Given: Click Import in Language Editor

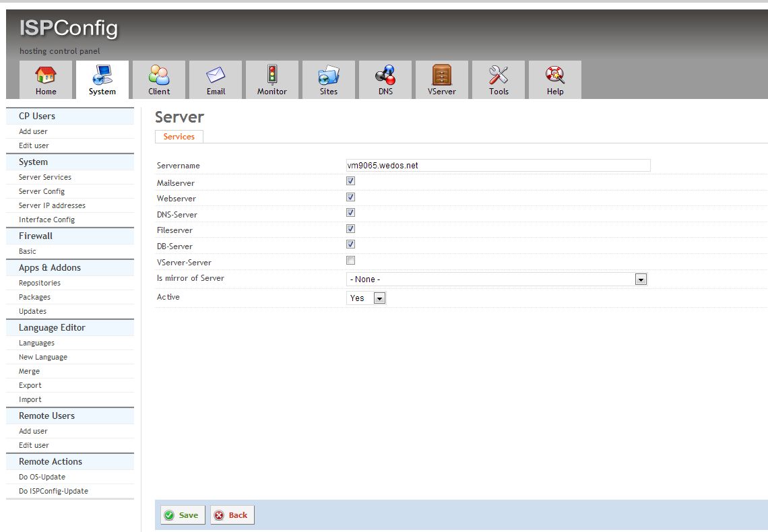Looking at the screenshot, I should coord(30,400).
